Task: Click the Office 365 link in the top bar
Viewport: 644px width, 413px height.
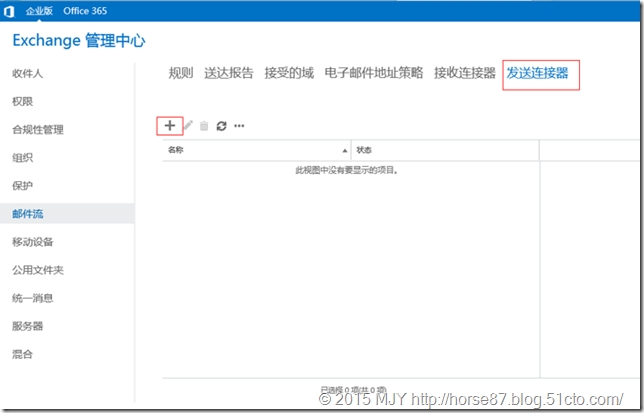Action: [85, 11]
